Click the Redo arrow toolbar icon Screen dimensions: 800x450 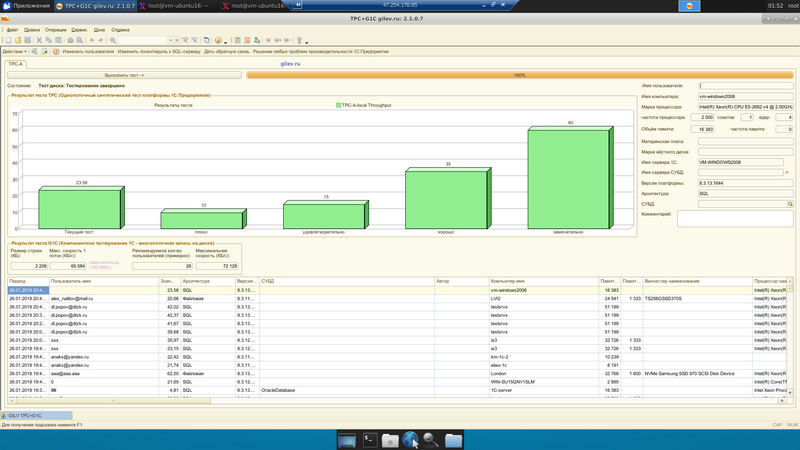point(101,40)
